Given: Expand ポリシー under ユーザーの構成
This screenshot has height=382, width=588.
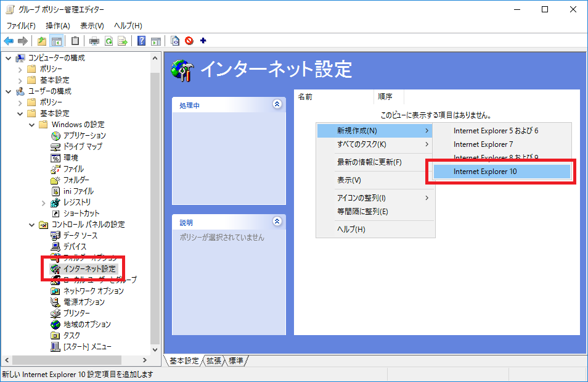Looking at the screenshot, I should pyautogui.click(x=20, y=102).
